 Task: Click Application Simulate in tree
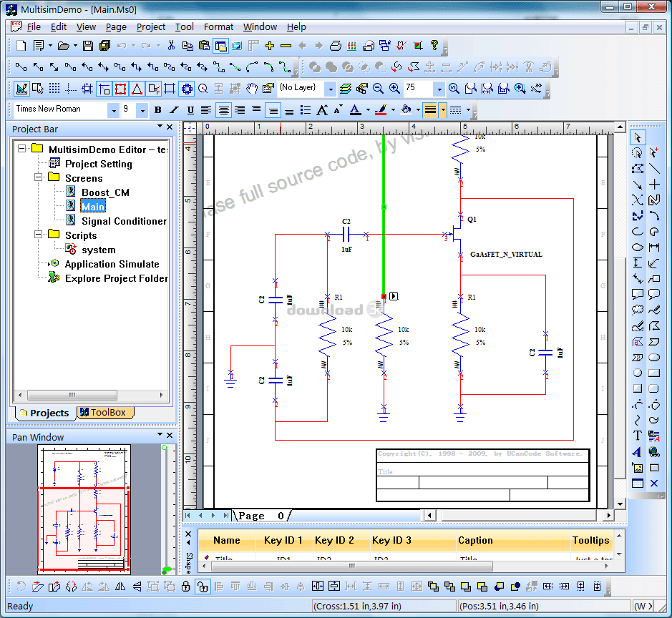(112, 264)
